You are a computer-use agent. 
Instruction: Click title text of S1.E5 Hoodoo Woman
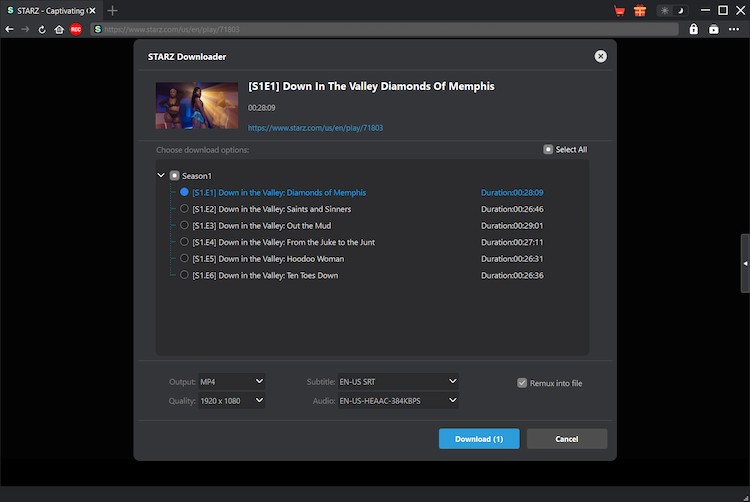click(268, 259)
